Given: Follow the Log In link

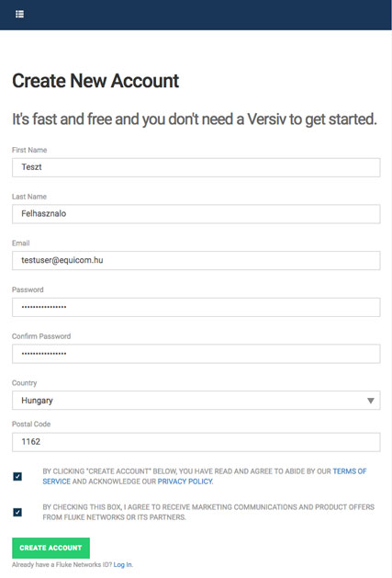Looking at the screenshot, I should (123, 565).
